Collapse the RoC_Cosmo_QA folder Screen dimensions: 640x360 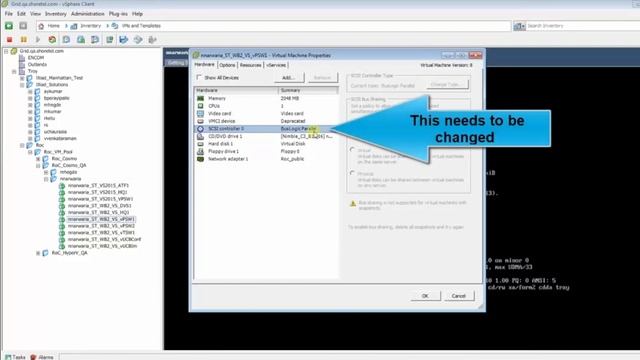pyautogui.click(x=38, y=165)
